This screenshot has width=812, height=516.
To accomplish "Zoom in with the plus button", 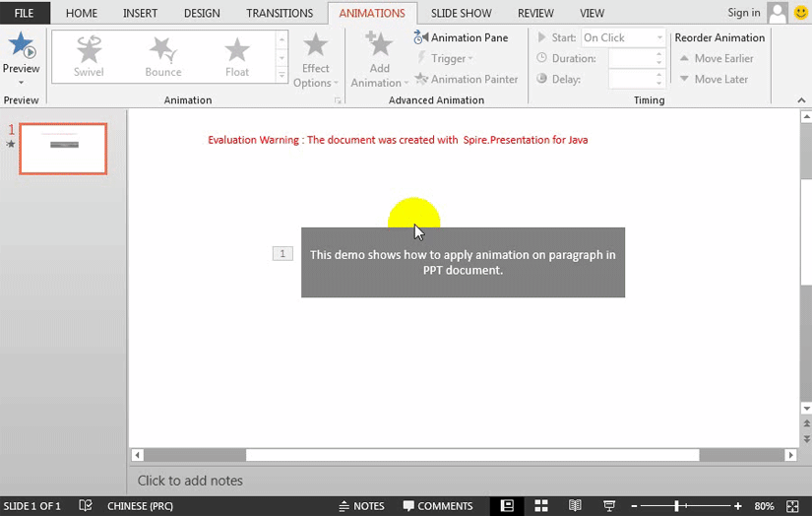I will tap(738, 506).
